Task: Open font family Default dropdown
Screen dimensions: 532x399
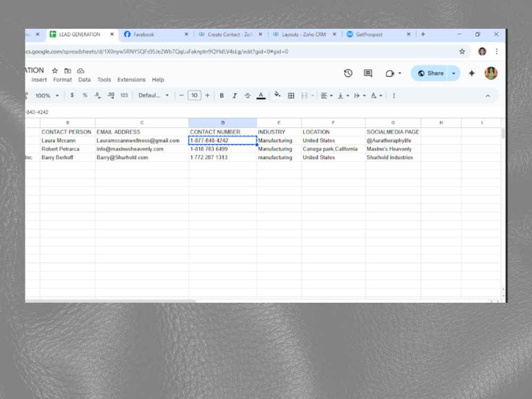Action: click(x=153, y=95)
